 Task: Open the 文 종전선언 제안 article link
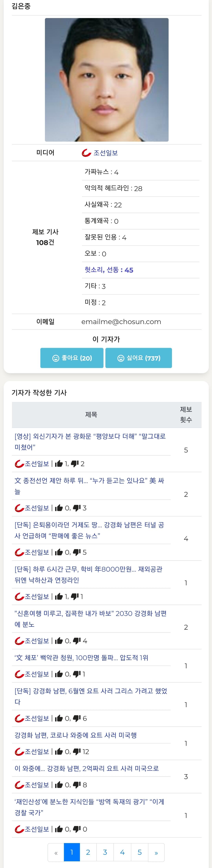pyautogui.click(x=89, y=486)
